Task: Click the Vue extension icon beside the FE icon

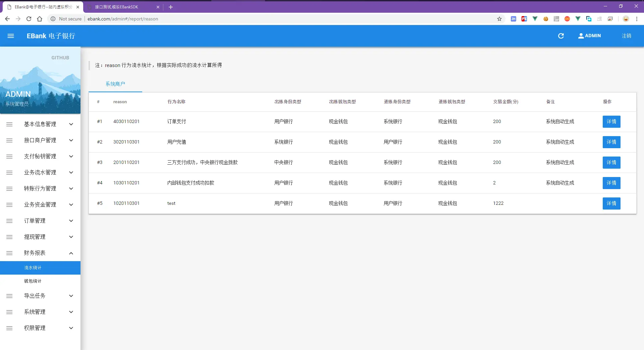Action: 535,19
